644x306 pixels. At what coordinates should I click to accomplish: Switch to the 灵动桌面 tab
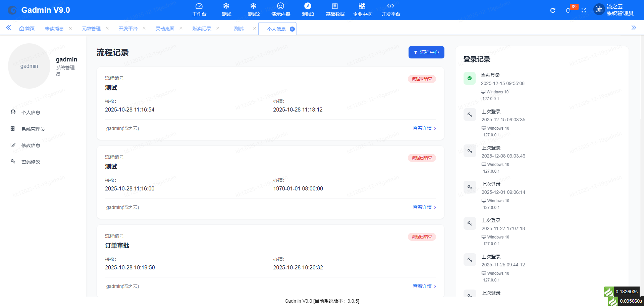click(x=165, y=29)
